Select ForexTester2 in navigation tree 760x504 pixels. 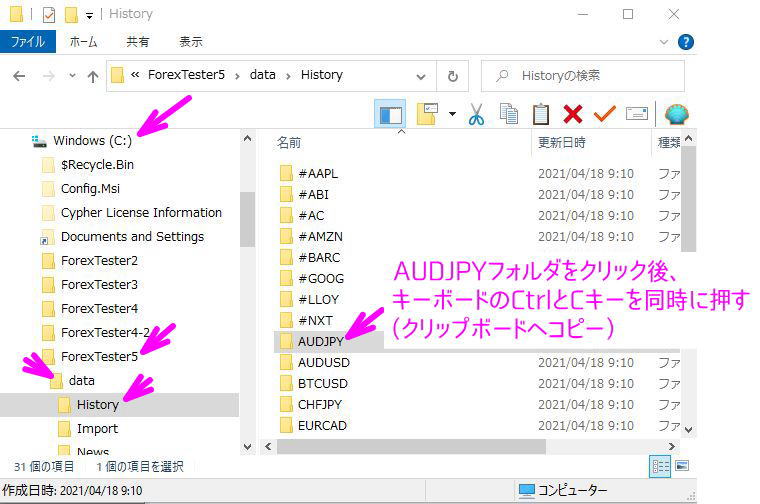coord(99,261)
